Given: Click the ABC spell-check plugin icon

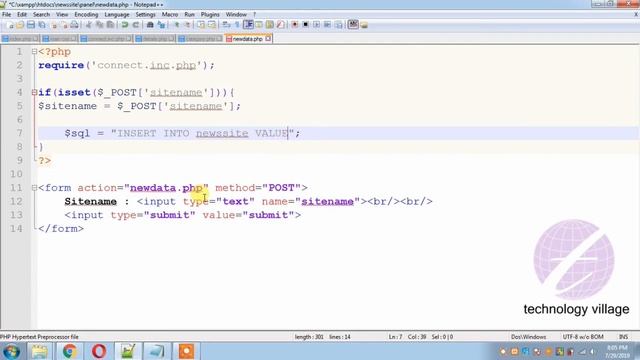Looking at the screenshot, I should pyautogui.click(x=353, y=24).
